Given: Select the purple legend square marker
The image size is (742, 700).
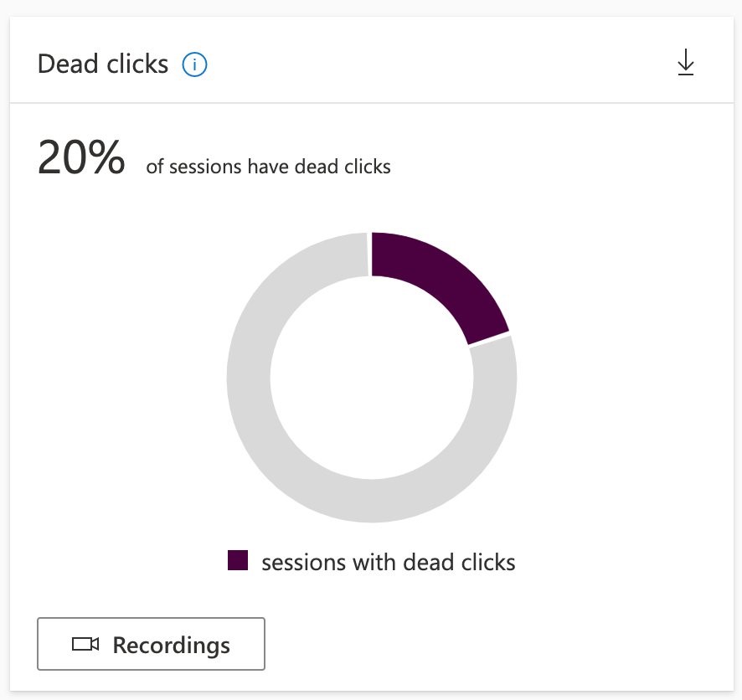Looking at the screenshot, I should pos(238,560).
